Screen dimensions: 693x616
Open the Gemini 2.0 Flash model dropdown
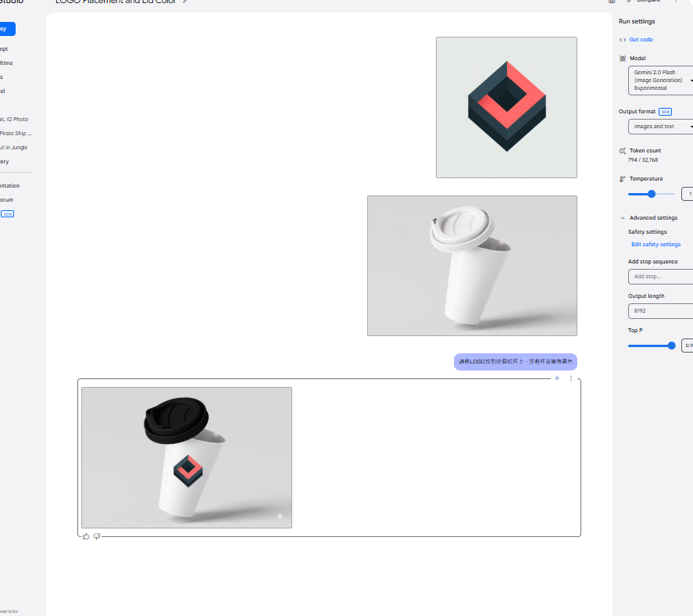pos(660,81)
